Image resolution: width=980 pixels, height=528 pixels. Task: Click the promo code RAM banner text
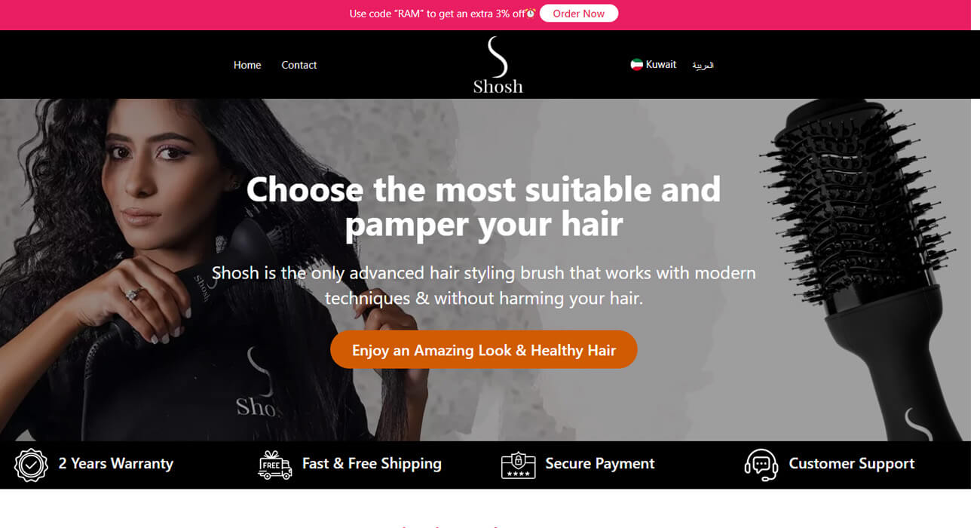coord(438,14)
